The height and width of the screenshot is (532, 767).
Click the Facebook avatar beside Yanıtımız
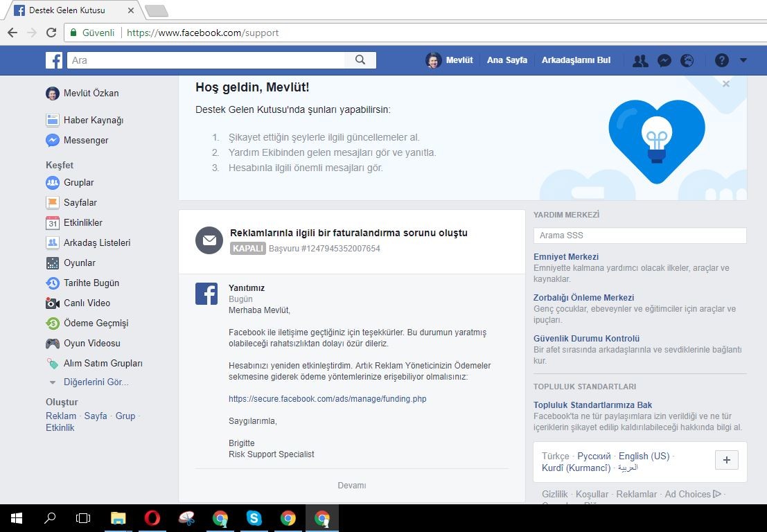206,294
